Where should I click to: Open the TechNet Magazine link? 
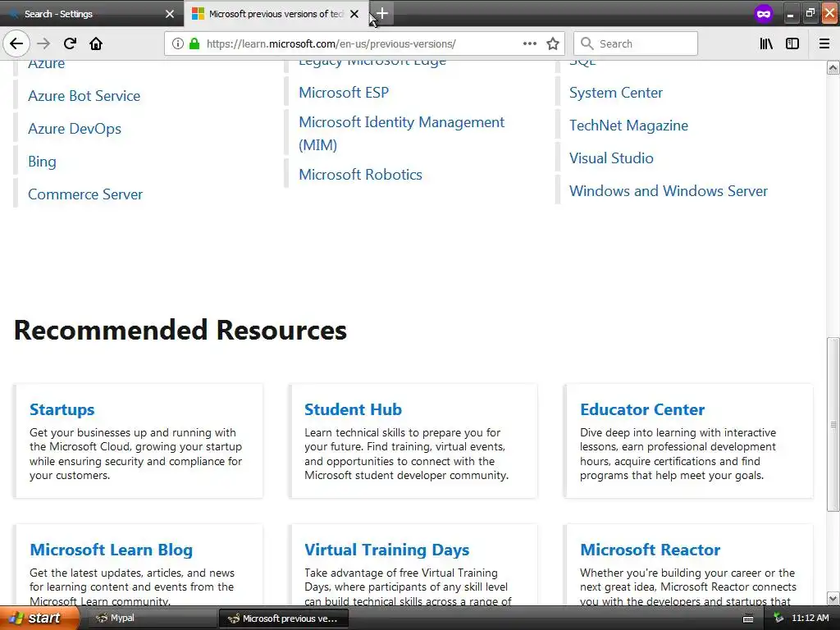tap(628, 125)
